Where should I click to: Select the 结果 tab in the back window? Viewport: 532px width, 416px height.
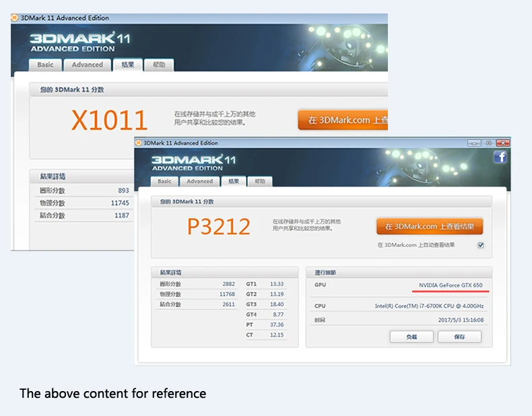pyautogui.click(x=127, y=65)
